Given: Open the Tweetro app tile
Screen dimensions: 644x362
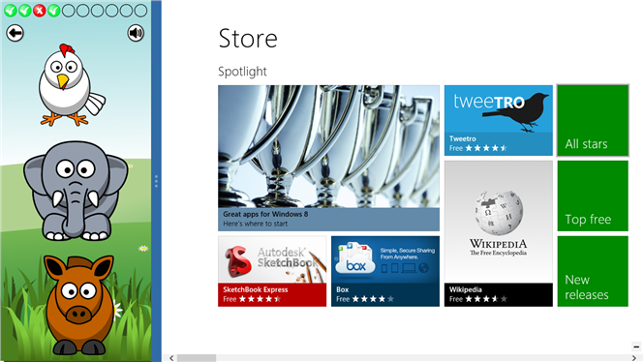Looking at the screenshot, I should coord(498,120).
